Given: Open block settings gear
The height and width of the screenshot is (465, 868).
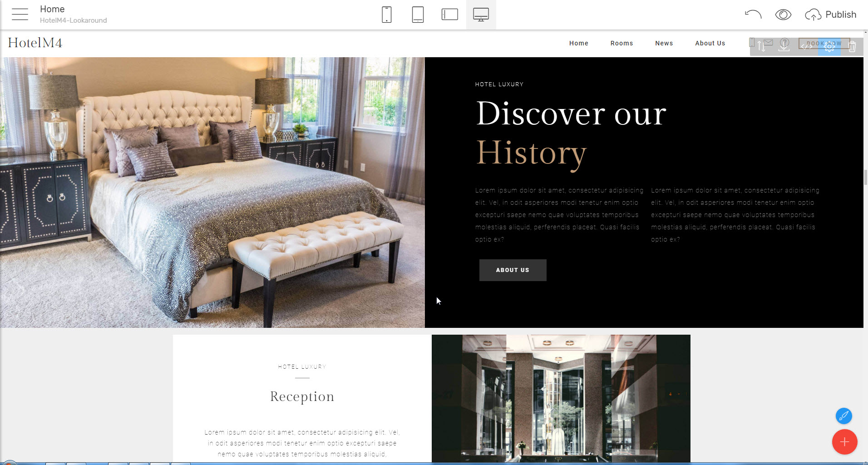Looking at the screenshot, I should [x=829, y=46].
